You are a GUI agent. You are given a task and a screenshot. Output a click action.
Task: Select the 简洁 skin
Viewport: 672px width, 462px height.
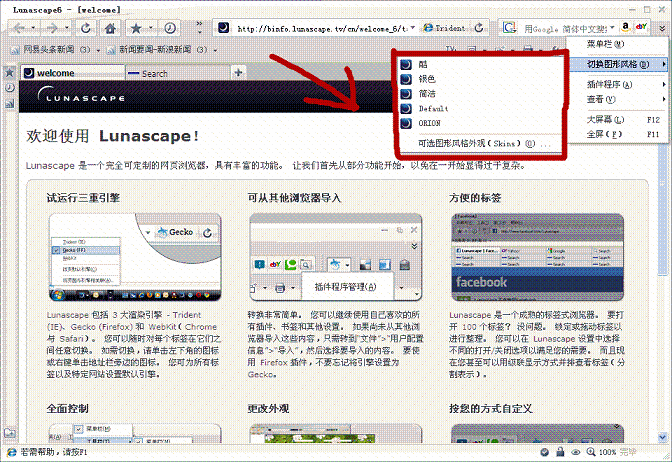pyautogui.click(x=479, y=93)
